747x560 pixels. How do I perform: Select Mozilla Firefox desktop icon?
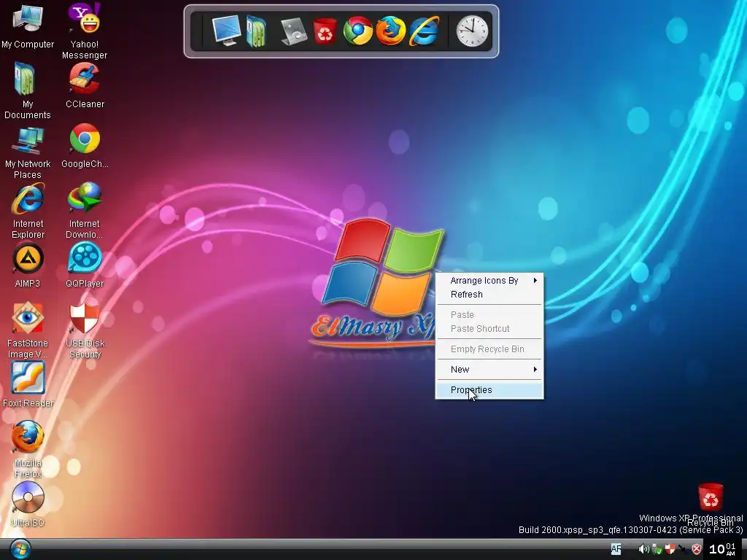(28, 449)
